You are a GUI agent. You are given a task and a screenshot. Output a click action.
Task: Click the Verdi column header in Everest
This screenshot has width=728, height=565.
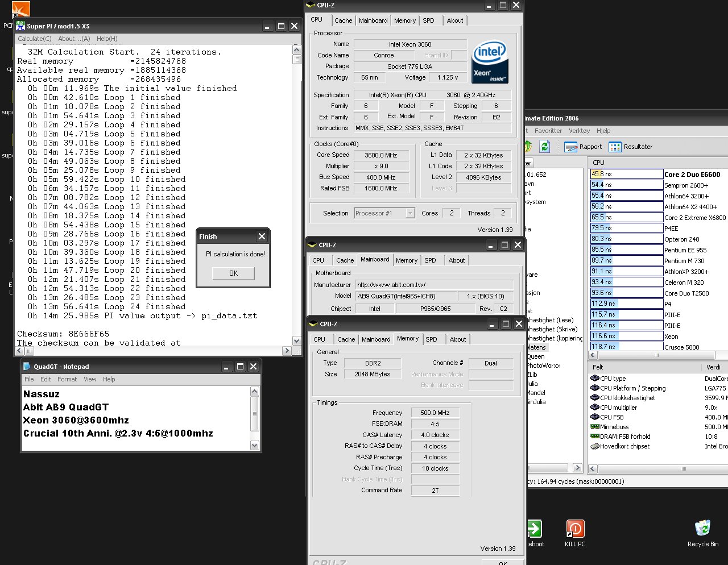[x=714, y=367]
